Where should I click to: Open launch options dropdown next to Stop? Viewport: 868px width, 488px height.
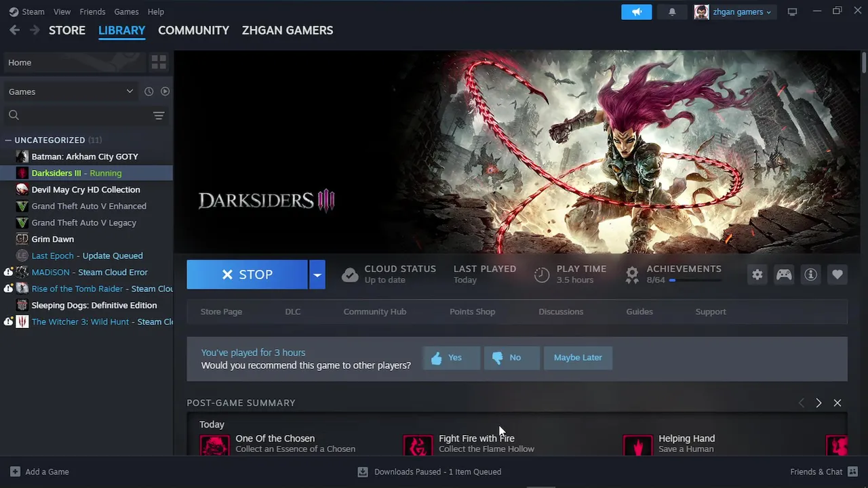tap(317, 274)
